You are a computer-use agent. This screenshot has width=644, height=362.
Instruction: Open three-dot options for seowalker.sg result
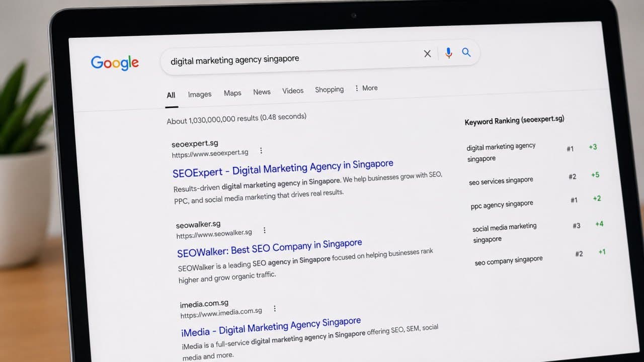point(264,230)
